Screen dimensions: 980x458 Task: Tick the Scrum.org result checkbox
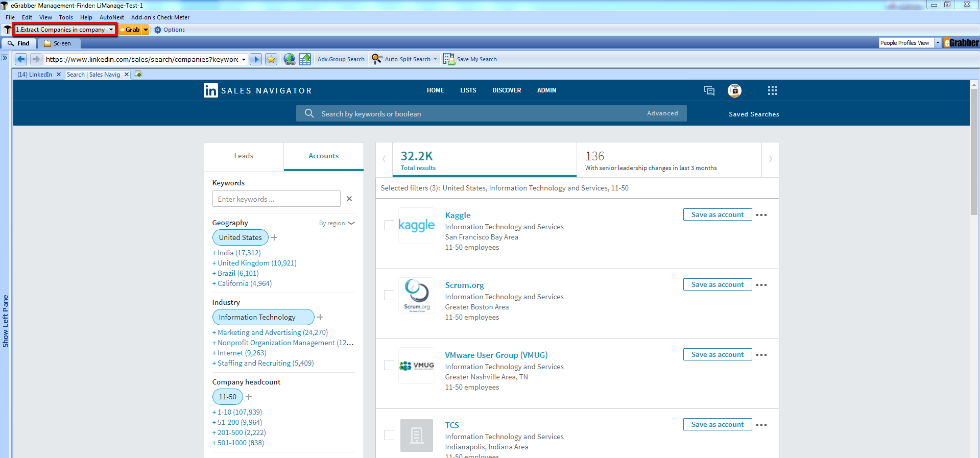point(389,295)
